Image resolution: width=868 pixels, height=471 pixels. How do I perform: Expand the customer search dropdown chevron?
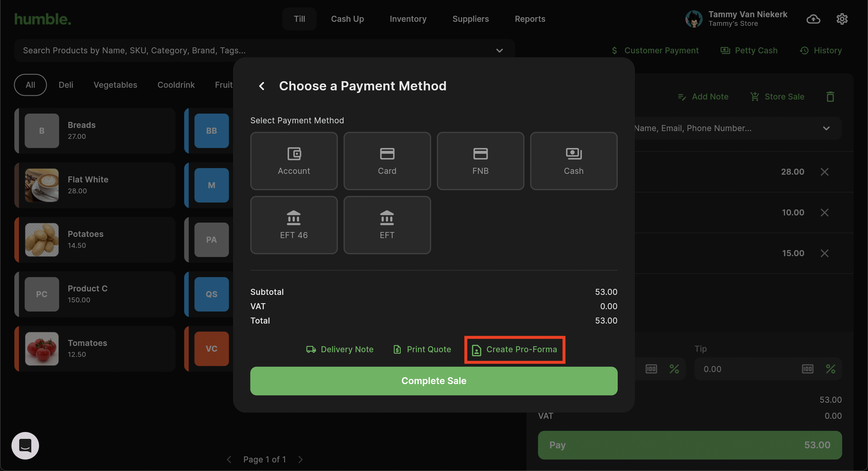(x=826, y=128)
